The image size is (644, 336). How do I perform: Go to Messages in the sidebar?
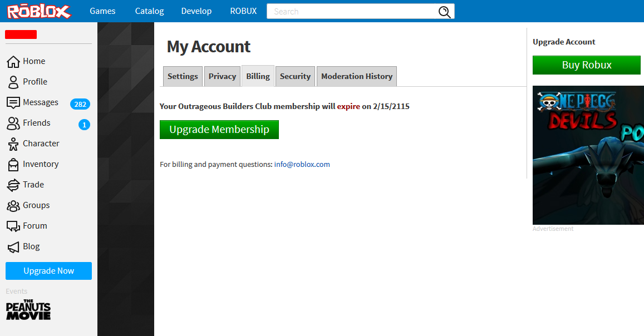tap(41, 102)
